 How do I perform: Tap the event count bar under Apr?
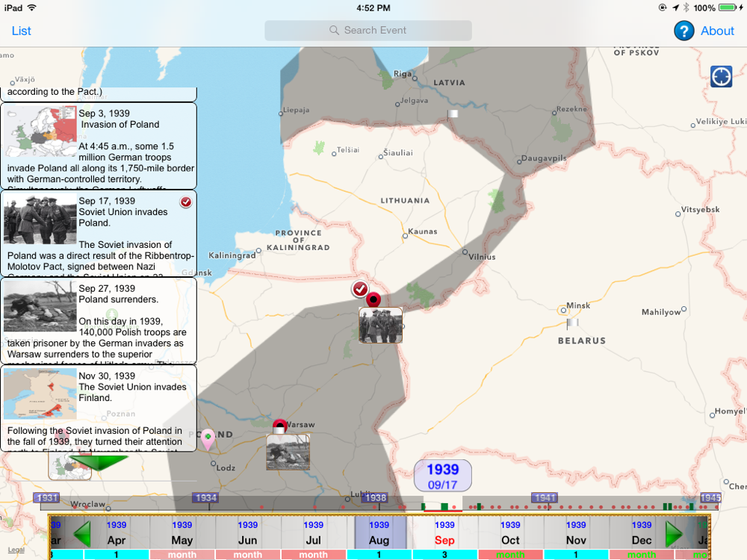[117, 555]
